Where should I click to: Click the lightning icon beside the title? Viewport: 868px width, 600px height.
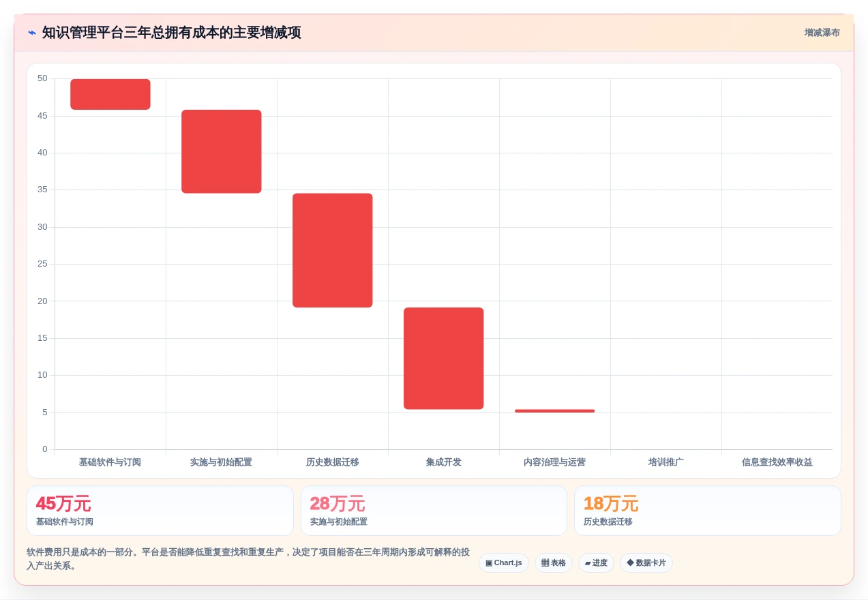click(32, 33)
